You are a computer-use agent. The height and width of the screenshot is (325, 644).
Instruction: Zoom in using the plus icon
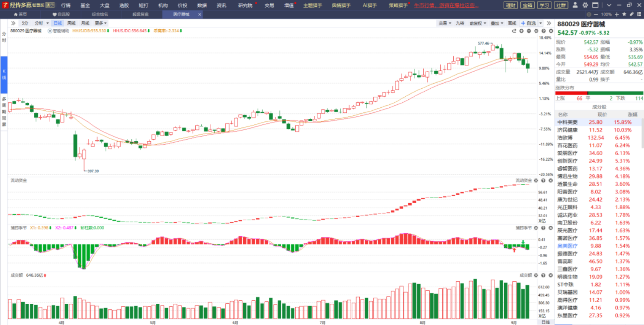click(x=617, y=14)
